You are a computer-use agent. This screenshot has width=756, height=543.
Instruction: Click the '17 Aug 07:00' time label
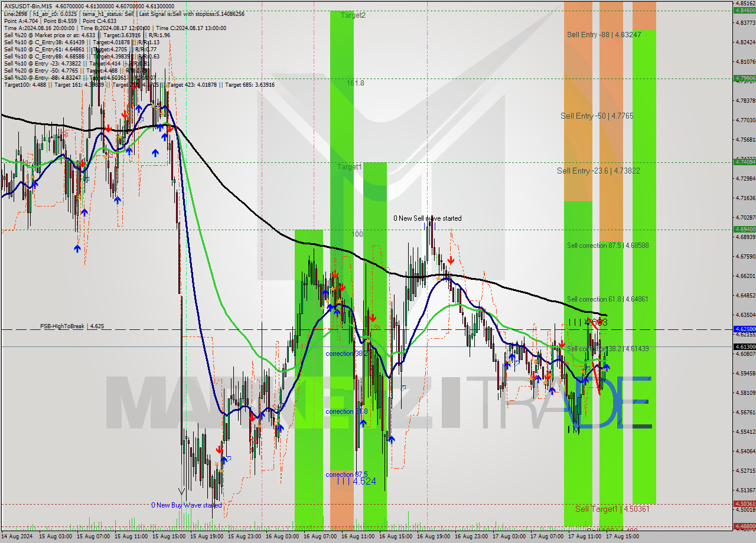(547, 537)
